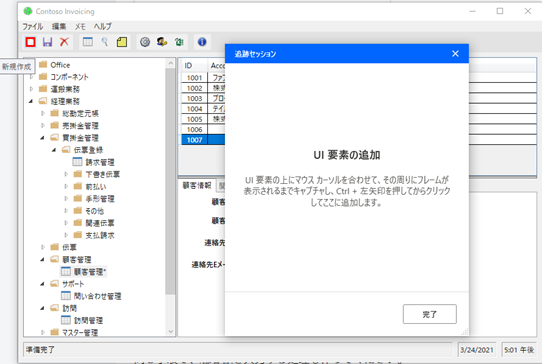Click the user with key icon
The image size is (542, 364).
(x=162, y=42)
